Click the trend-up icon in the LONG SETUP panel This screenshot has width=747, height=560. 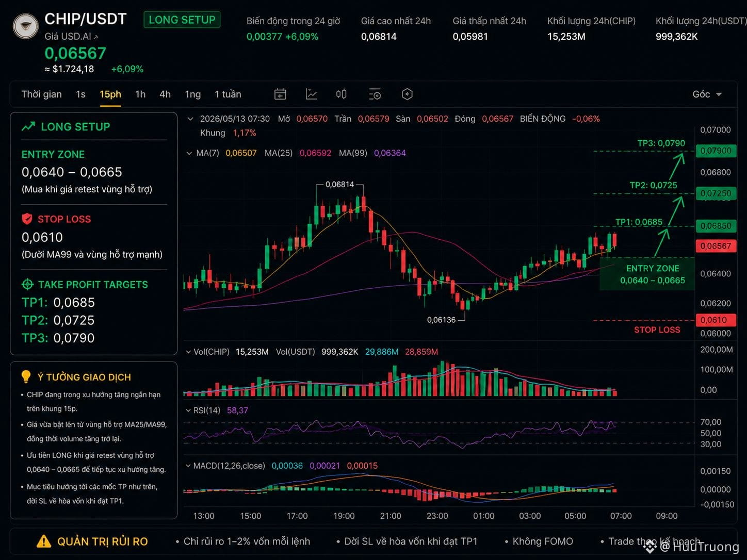click(28, 126)
